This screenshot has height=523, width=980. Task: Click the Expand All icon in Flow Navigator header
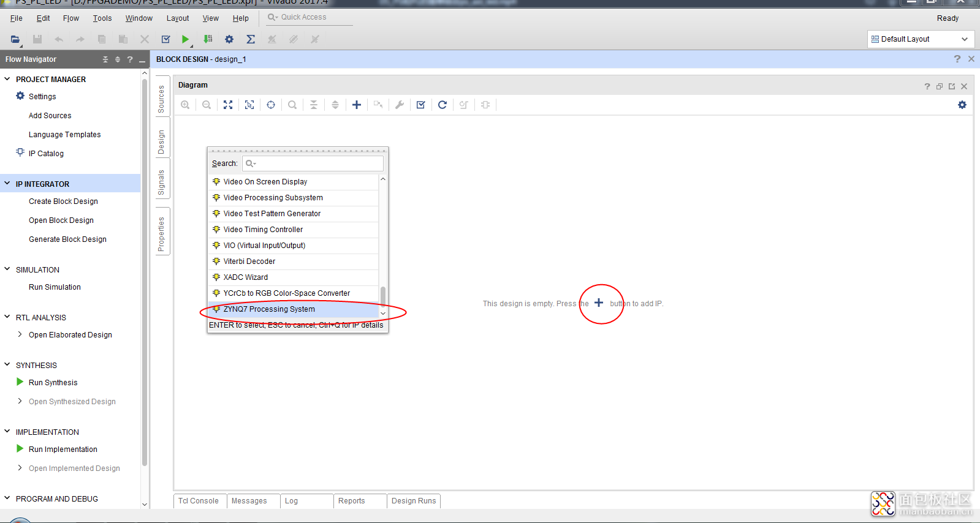(x=118, y=59)
